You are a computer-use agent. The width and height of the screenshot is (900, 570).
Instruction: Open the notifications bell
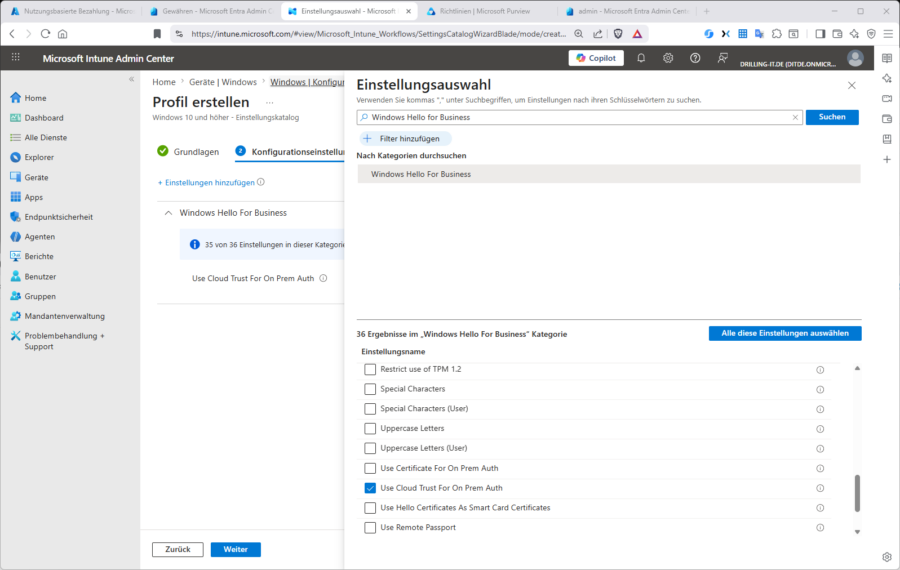(641, 58)
